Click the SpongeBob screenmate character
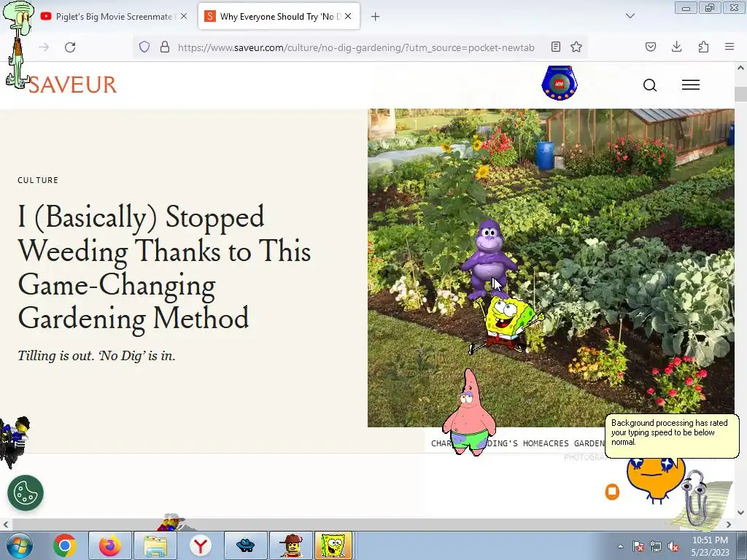747x560 pixels. 506,324
